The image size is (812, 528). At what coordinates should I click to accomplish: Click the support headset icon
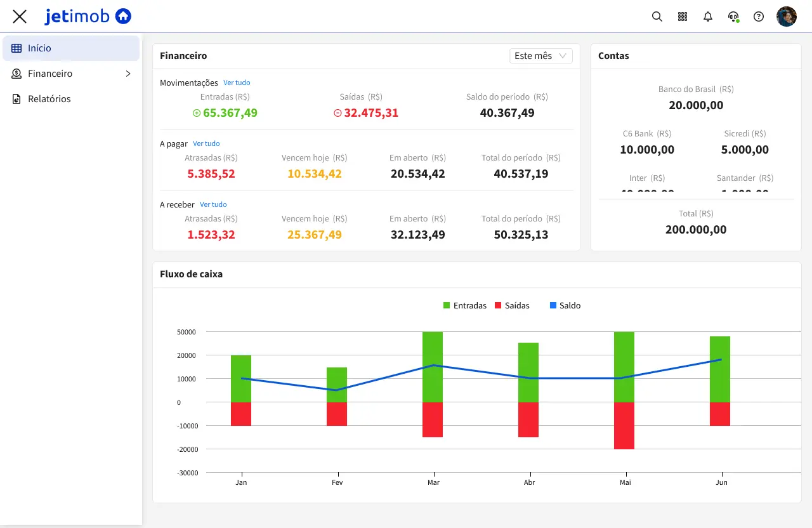tap(733, 16)
